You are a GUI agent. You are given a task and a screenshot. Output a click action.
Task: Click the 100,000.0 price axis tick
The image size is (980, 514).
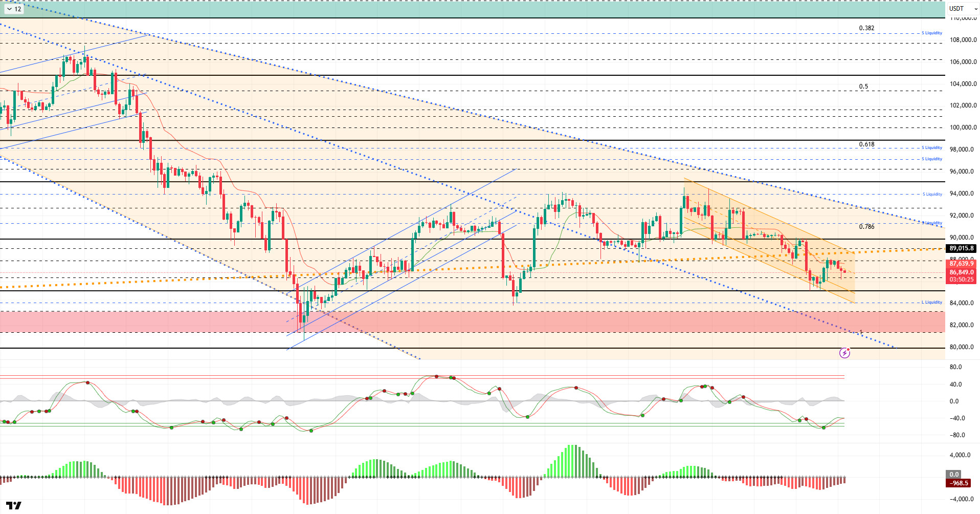pos(963,127)
